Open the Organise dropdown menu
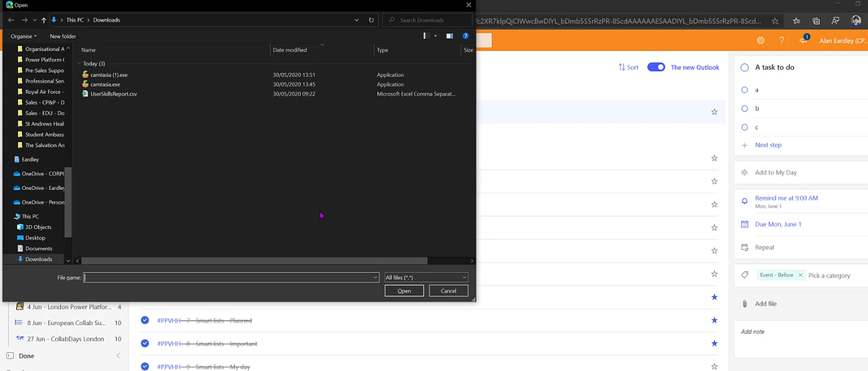 [24, 36]
